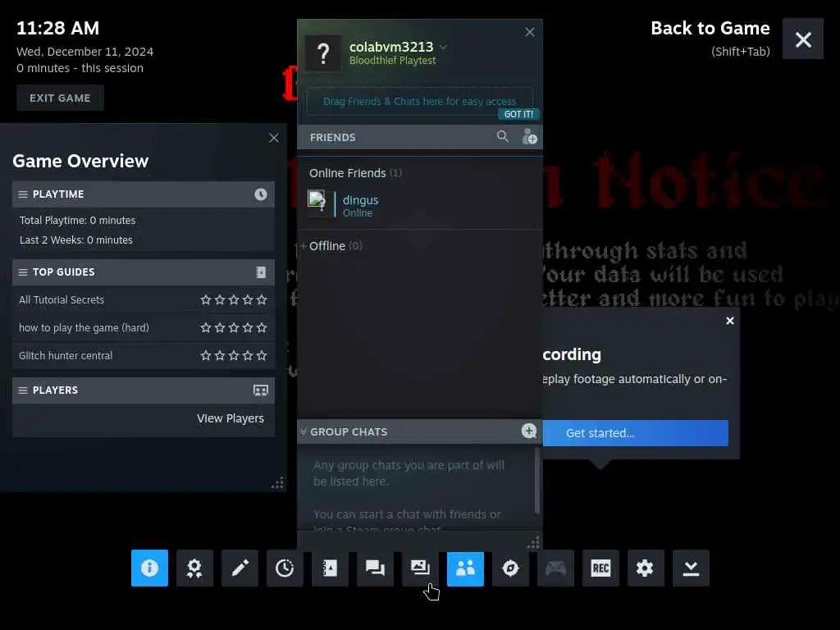Open the Screenshots toolbar icon
840x630 pixels.
[420, 568]
